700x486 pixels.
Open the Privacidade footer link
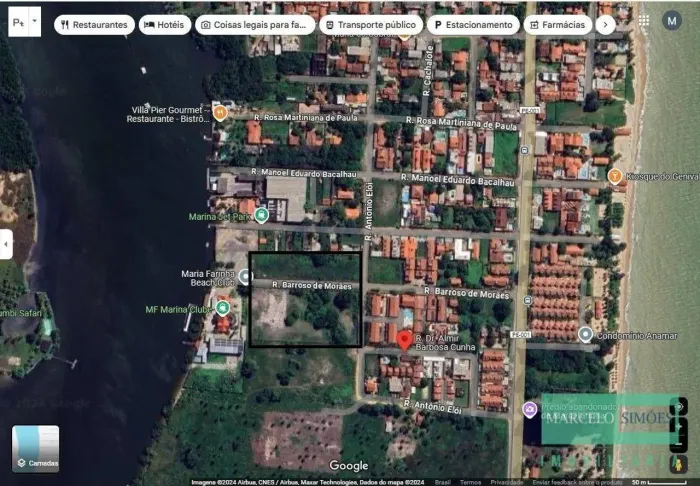507,482
